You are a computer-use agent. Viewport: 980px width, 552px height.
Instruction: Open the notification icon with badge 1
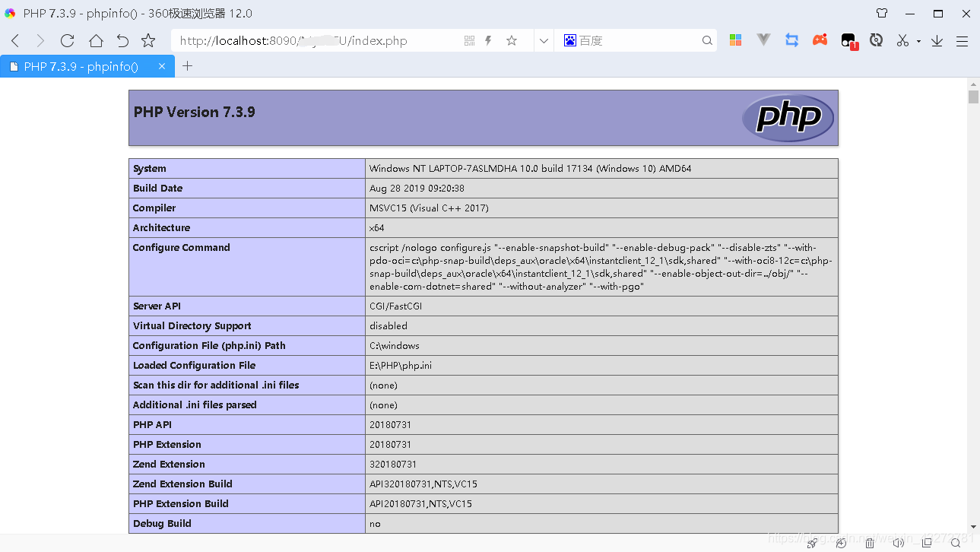847,40
